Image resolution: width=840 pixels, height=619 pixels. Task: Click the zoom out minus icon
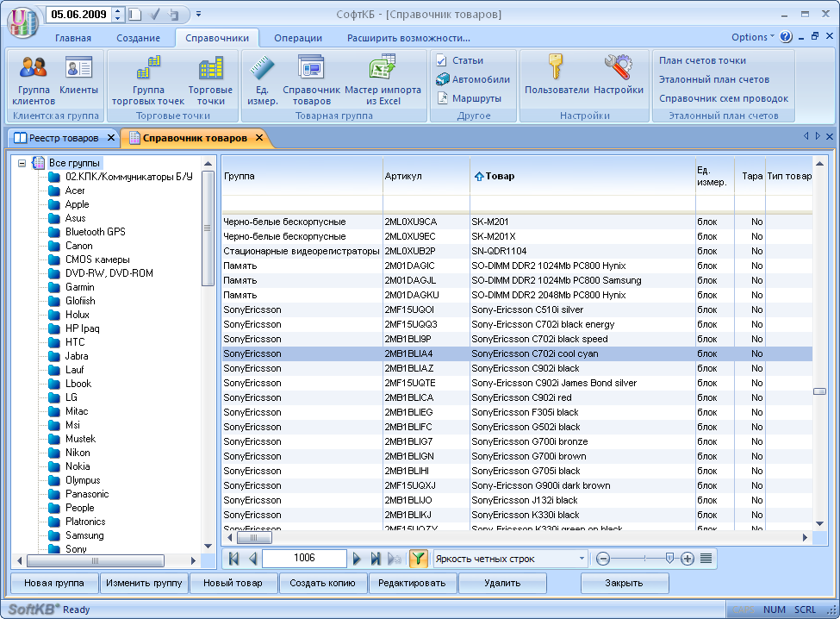[x=603, y=559]
